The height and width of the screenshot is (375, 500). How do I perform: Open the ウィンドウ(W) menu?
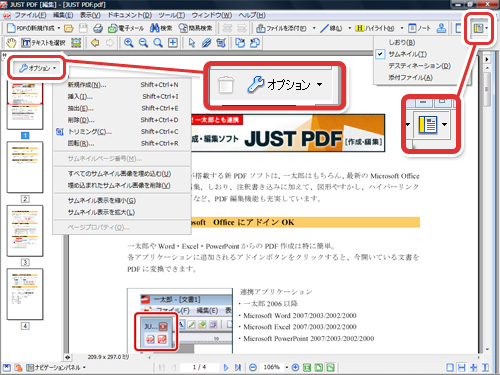[x=212, y=15]
